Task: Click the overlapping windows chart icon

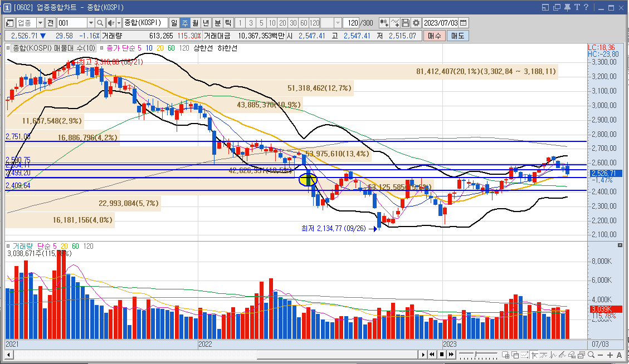Action: [x=515, y=355]
